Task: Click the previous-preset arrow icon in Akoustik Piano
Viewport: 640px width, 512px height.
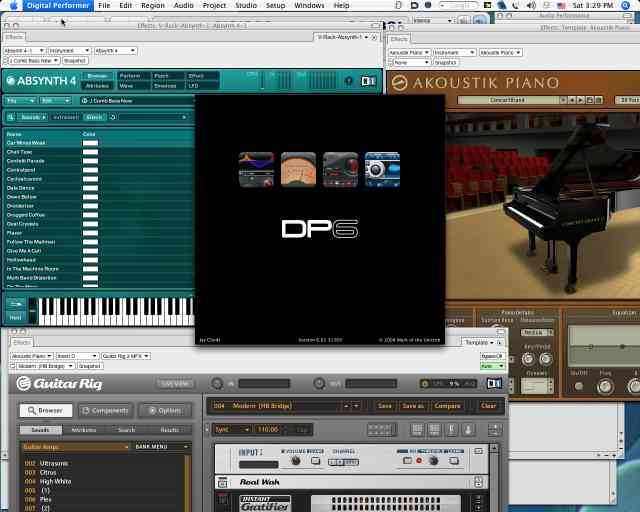Action: pos(572,100)
